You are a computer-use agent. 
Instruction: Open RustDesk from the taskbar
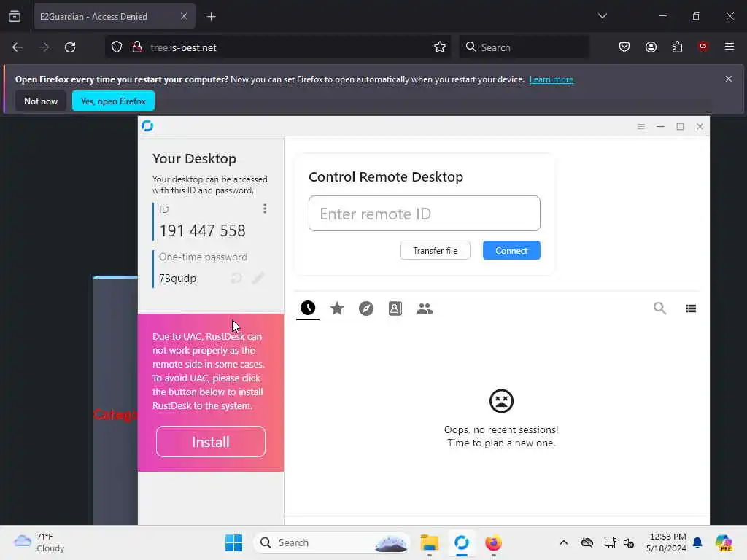pos(462,542)
